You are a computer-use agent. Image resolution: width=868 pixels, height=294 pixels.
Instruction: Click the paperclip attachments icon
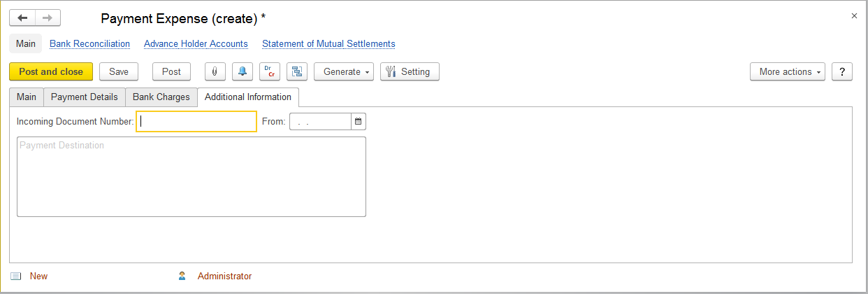215,71
